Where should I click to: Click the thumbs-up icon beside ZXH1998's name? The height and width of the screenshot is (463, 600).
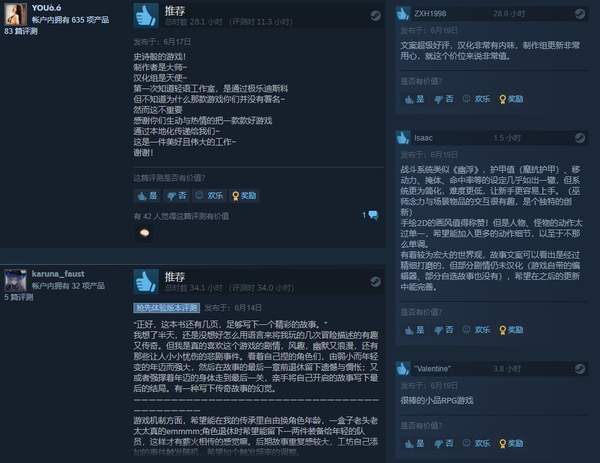(x=403, y=14)
